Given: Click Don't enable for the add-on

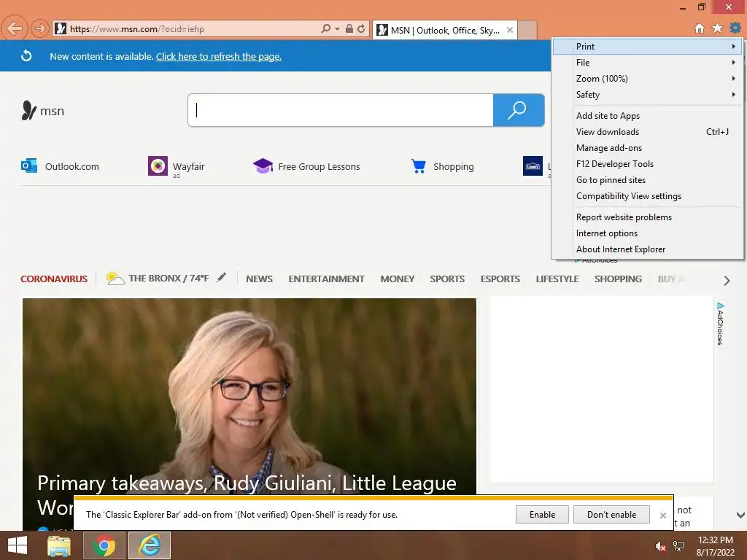Looking at the screenshot, I should click(611, 514).
